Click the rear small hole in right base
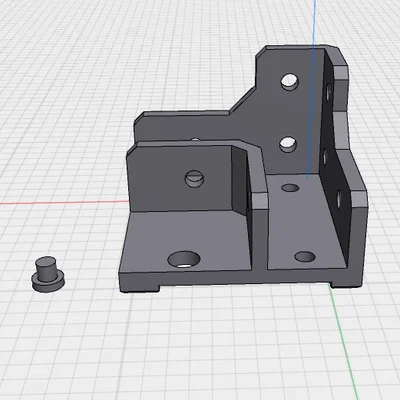The height and width of the screenshot is (400, 400). 290,188
